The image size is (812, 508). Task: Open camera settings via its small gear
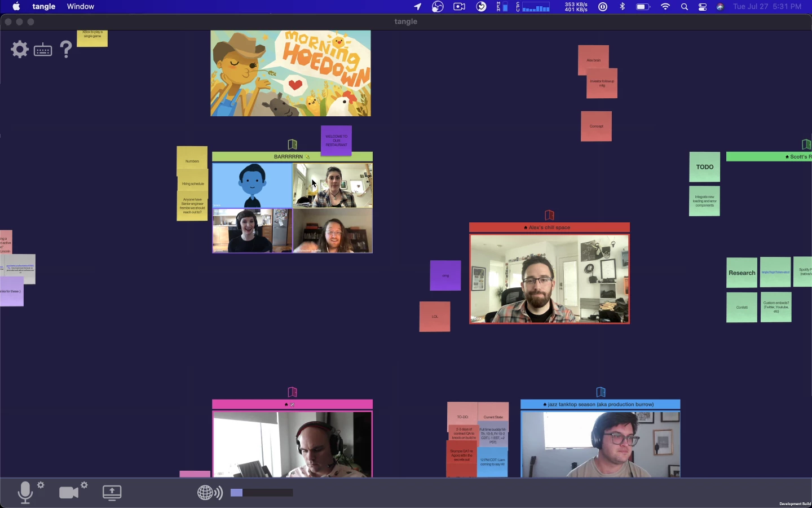tap(84, 485)
